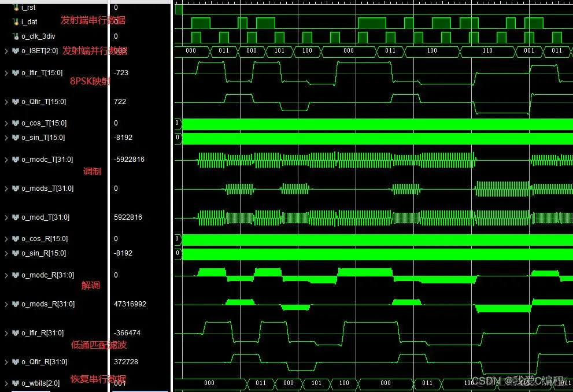Click the signal icon beside o_clk_3div

(16, 36)
